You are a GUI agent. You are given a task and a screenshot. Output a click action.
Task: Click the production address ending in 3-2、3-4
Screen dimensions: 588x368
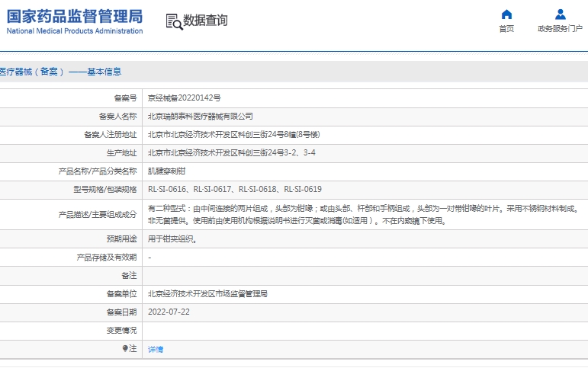click(231, 153)
